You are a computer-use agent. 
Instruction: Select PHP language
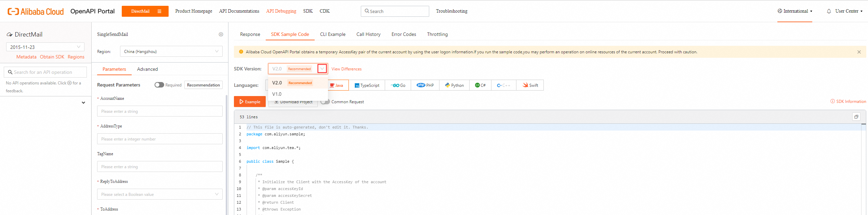tap(425, 85)
